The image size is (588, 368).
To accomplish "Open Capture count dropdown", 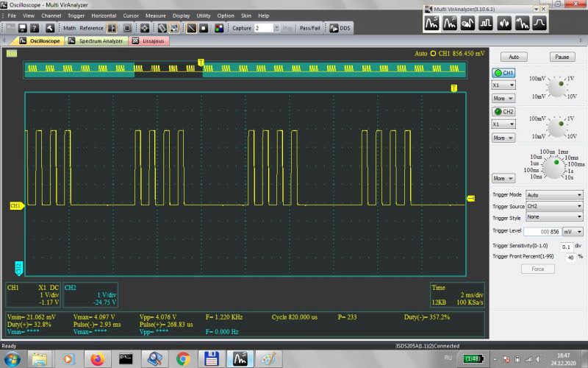I will coord(276,28).
